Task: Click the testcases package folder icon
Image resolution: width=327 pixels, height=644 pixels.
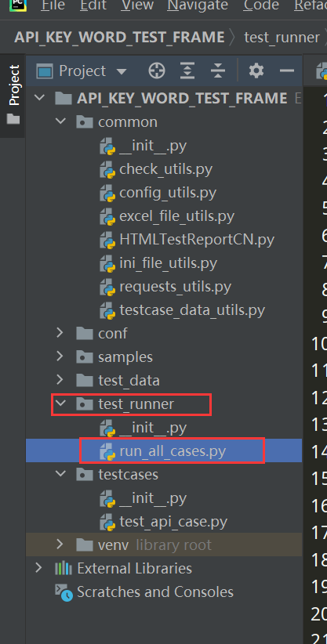Action: [x=85, y=474]
